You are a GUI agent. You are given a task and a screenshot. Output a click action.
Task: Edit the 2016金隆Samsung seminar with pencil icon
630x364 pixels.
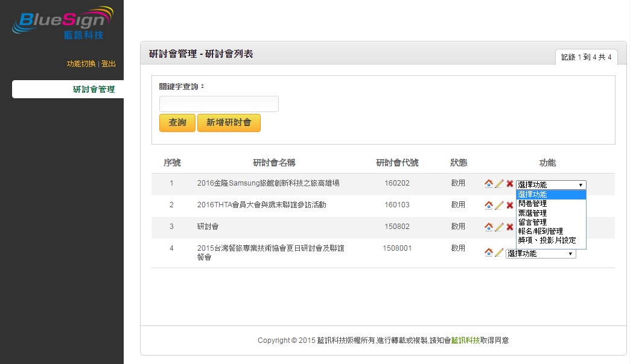[x=499, y=184]
